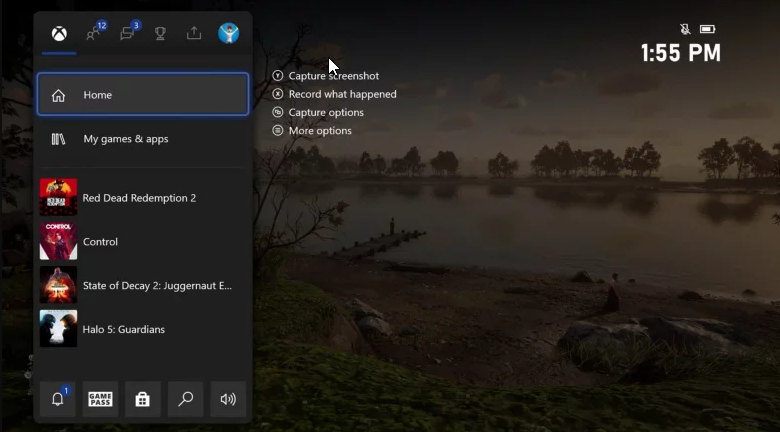Launch Control from recent games

[143, 242]
